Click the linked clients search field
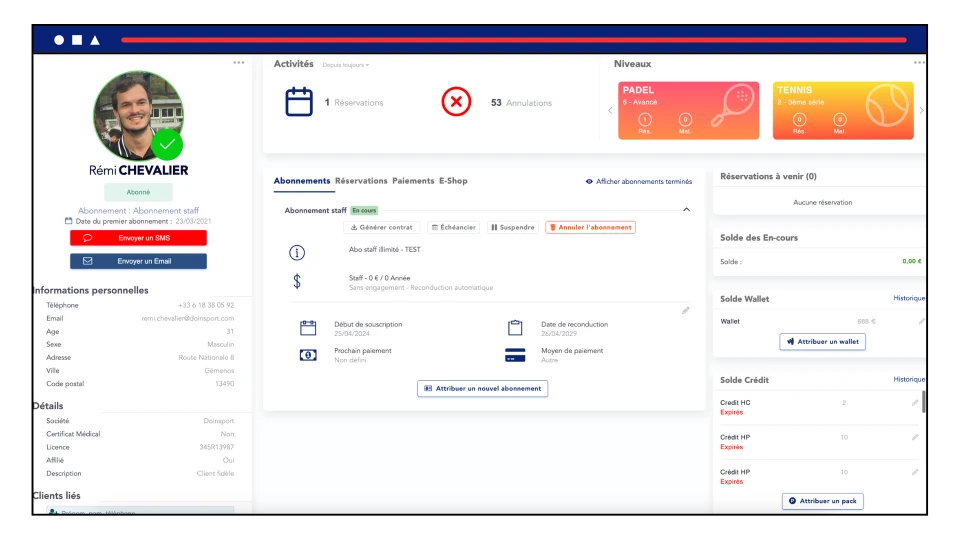Viewport: 960px width, 540px height. 141,511
